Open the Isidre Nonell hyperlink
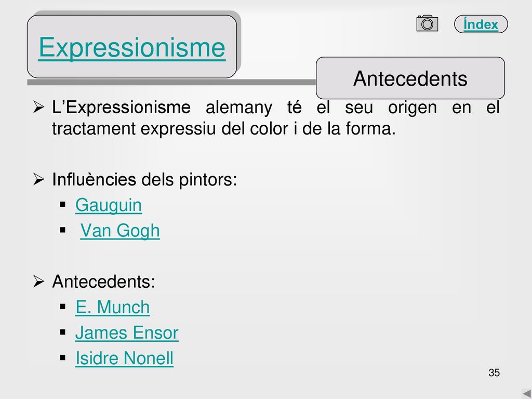This screenshot has height=399, width=532. tap(124, 358)
